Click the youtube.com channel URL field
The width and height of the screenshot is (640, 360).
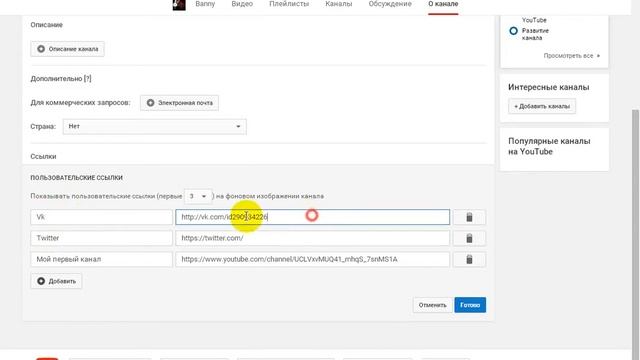[313, 260]
